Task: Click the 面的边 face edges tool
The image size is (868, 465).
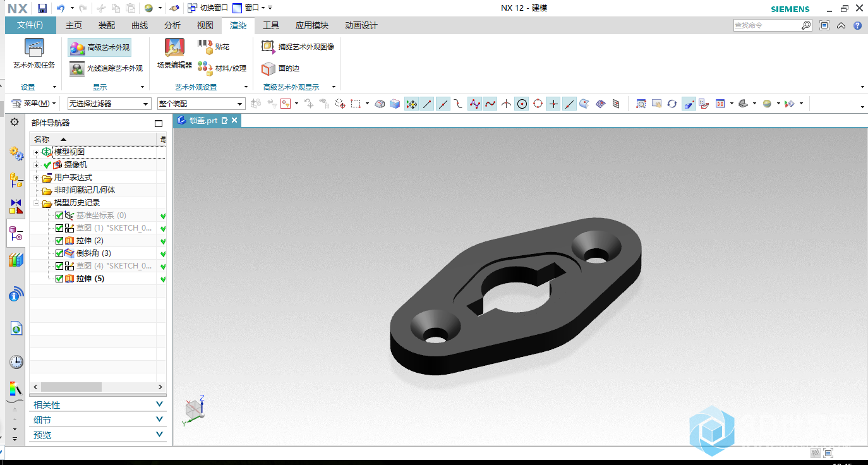Action: (280, 68)
